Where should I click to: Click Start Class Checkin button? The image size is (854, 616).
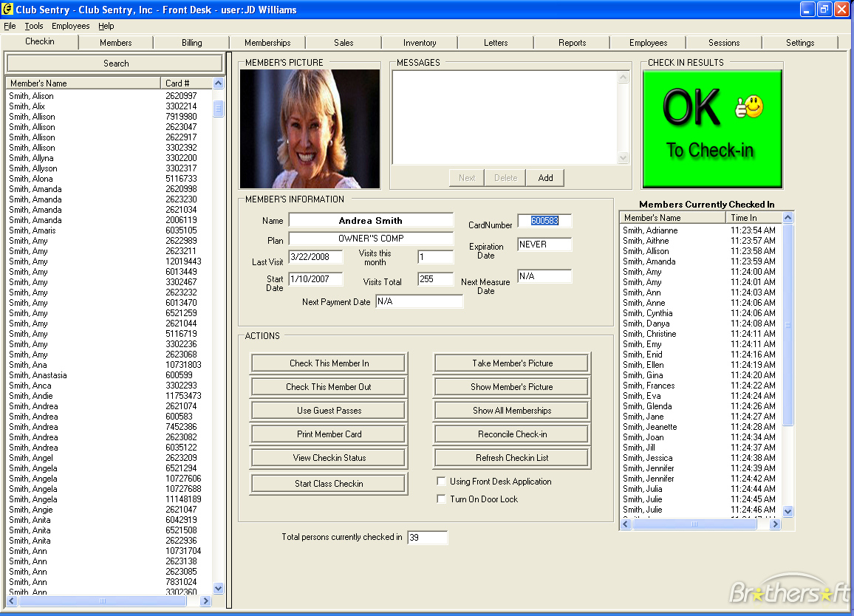coord(329,484)
